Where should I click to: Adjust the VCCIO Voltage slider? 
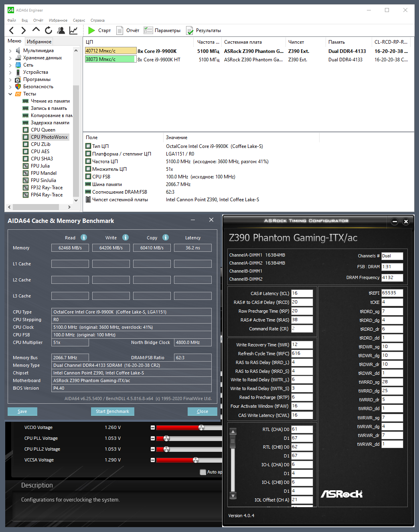coord(201,427)
